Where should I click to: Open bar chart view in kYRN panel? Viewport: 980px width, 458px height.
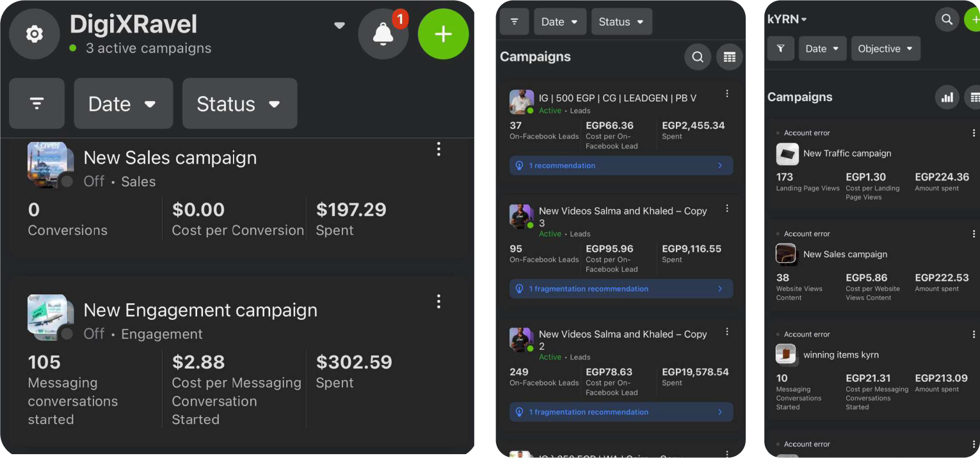click(947, 97)
